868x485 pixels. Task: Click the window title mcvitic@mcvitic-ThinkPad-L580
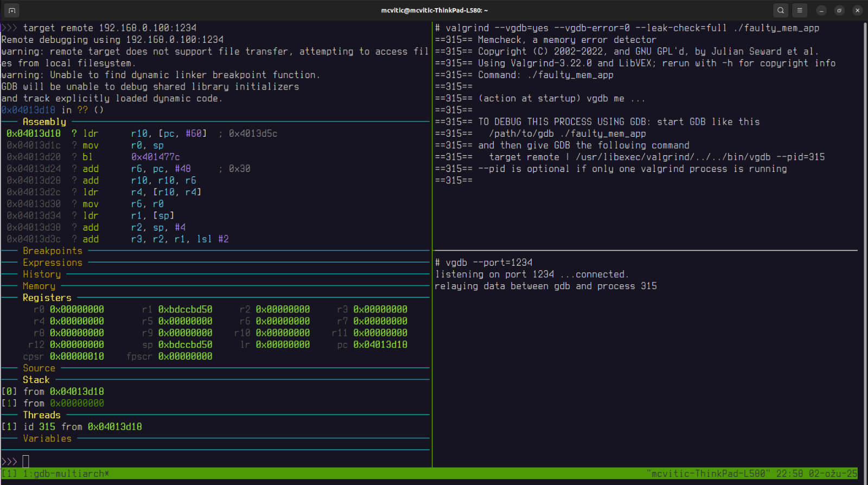pos(434,10)
